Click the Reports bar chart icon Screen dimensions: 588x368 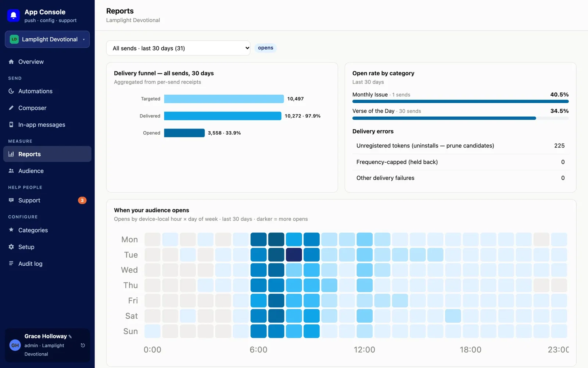[11, 154]
